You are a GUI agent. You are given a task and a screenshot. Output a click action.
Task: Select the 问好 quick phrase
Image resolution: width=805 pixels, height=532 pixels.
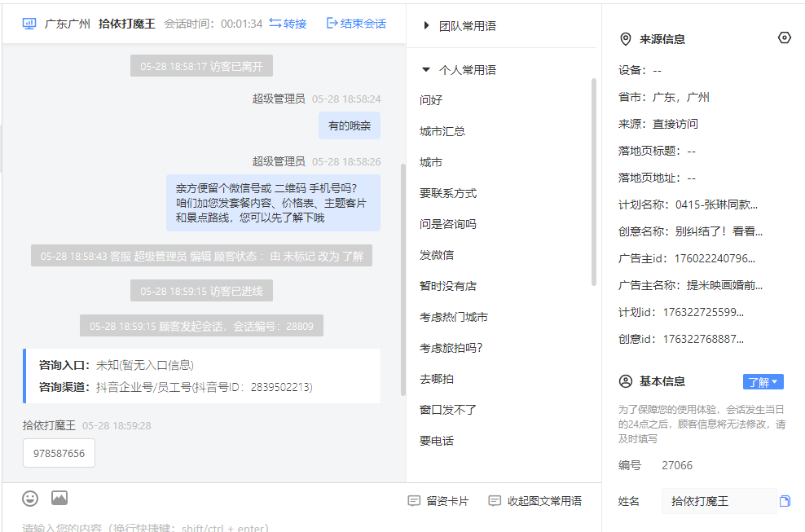431,100
